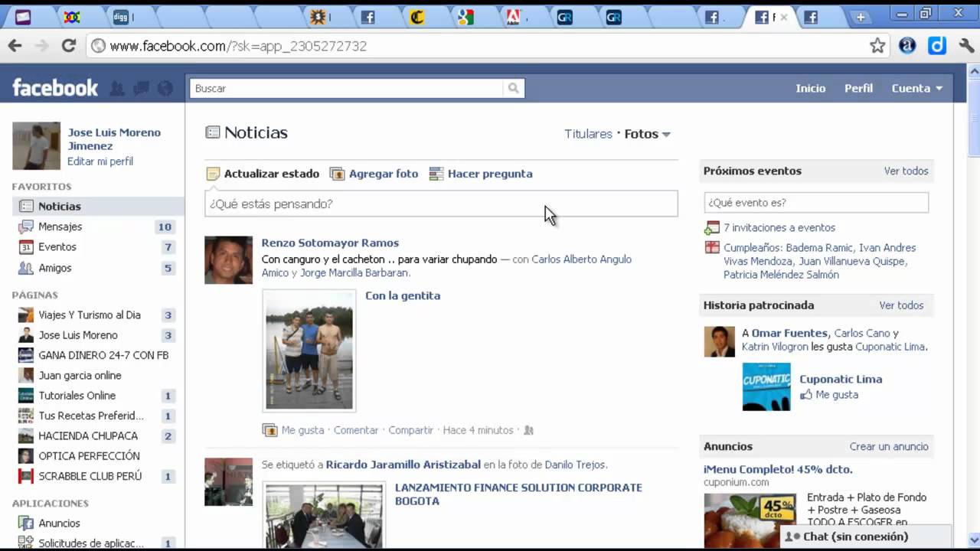Open the Con la gentita photo thumbnail
980x551 pixels.
click(x=309, y=350)
